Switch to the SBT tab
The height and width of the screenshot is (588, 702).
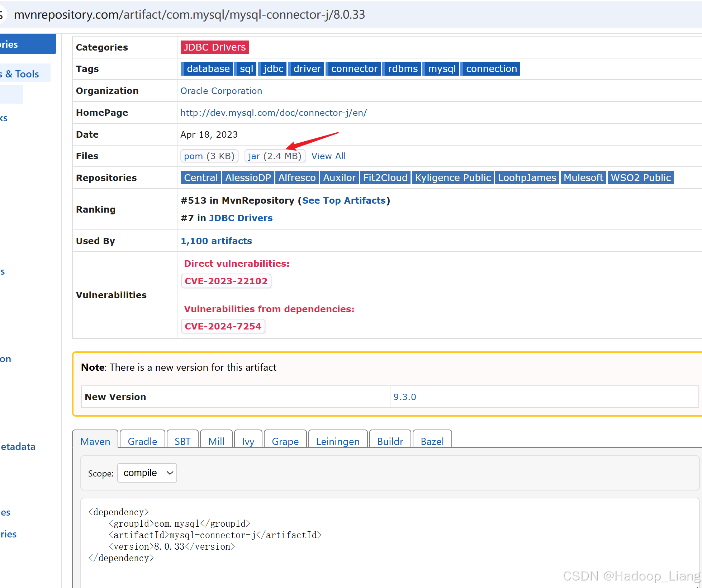(x=182, y=441)
